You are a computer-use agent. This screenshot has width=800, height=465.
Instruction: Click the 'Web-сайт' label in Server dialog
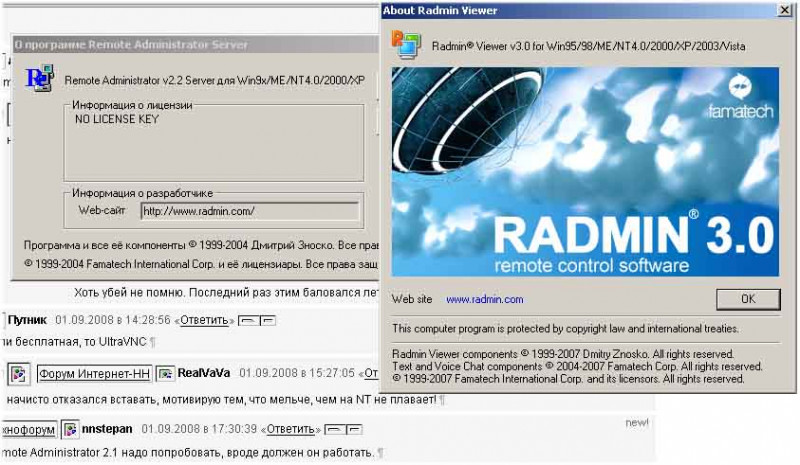(102, 210)
